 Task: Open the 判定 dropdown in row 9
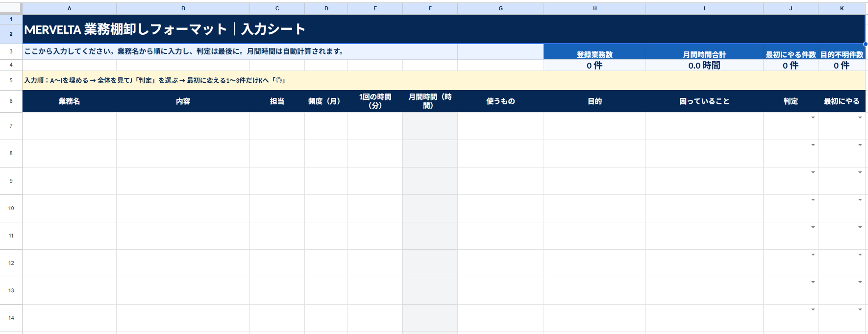[x=813, y=172]
